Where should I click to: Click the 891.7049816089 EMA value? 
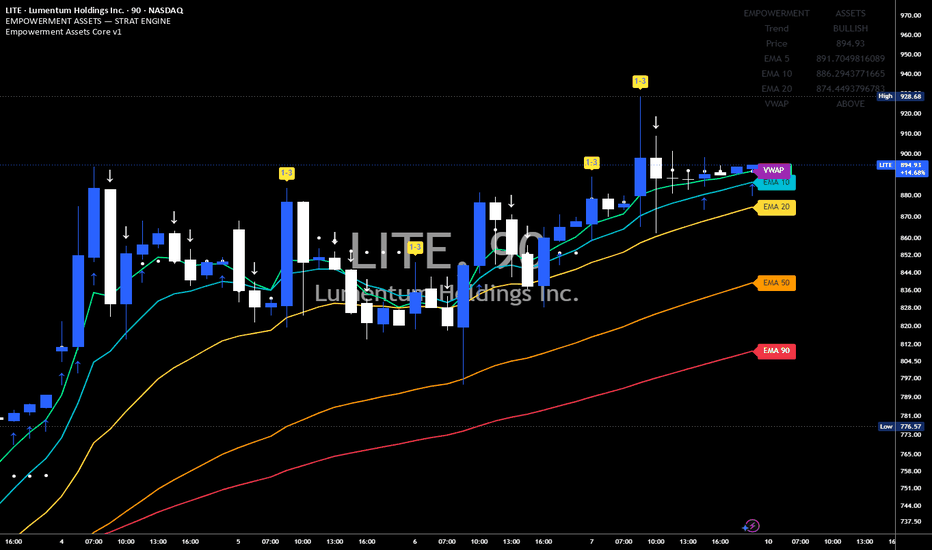[851, 58]
